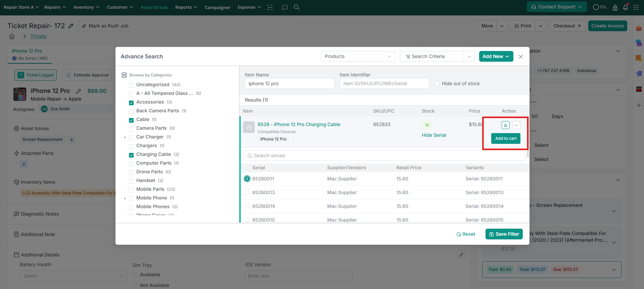This screenshot has width=644, height=289.
Task: Uncheck the Cable category checkbox
Action: 131,120
